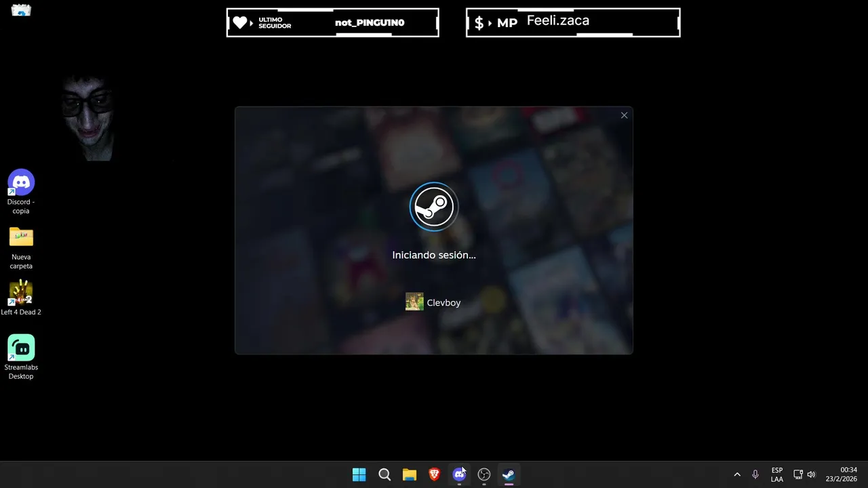Click the not_PINGU1N0 follower name

click(370, 22)
